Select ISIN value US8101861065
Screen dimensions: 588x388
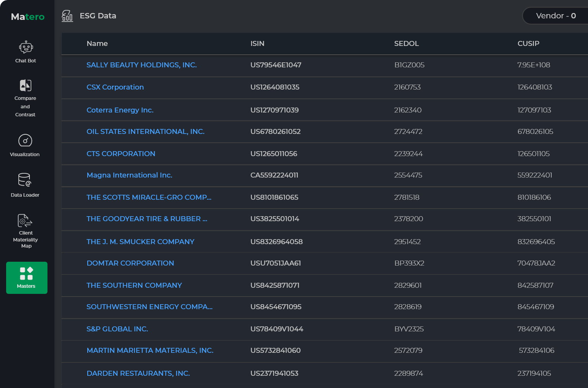click(x=274, y=197)
